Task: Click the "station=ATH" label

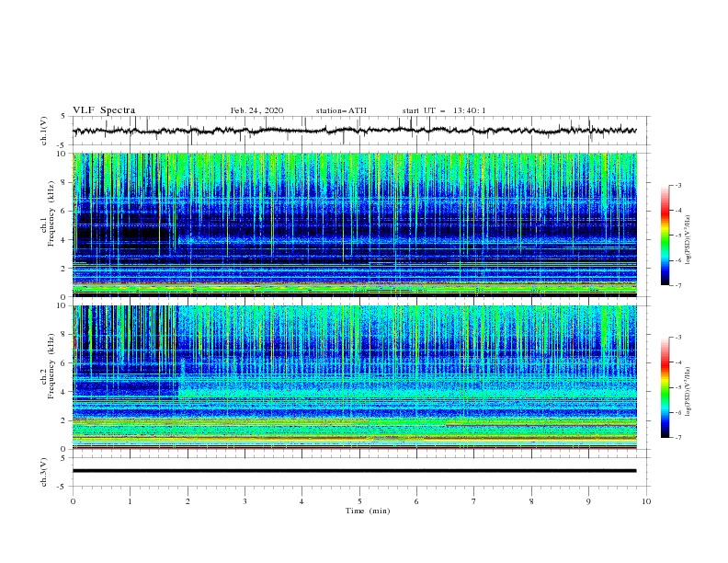Action: [x=341, y=110]
